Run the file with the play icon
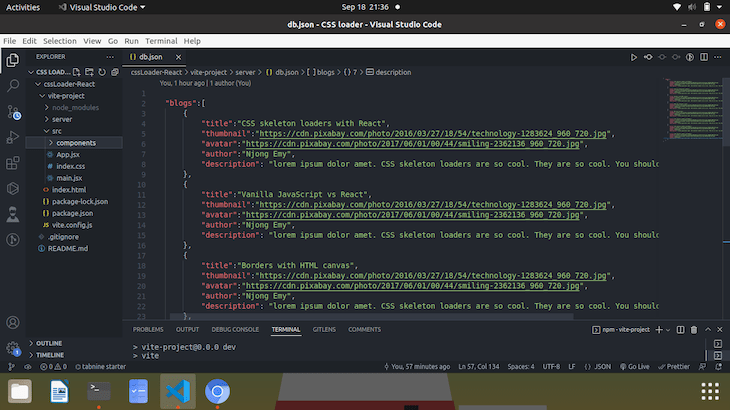Screen dimensions: 730x410 (x=634, y=57)
